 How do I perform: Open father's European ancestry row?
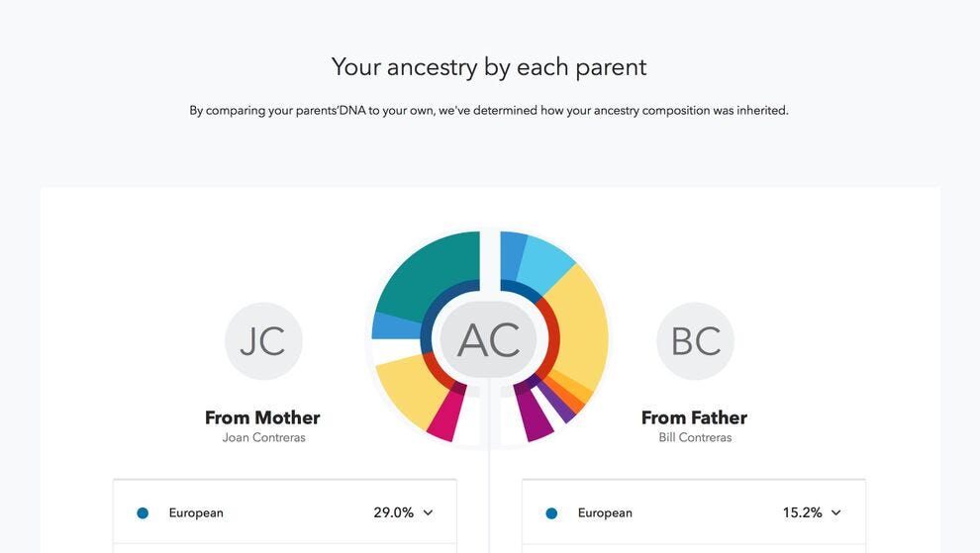694,512
